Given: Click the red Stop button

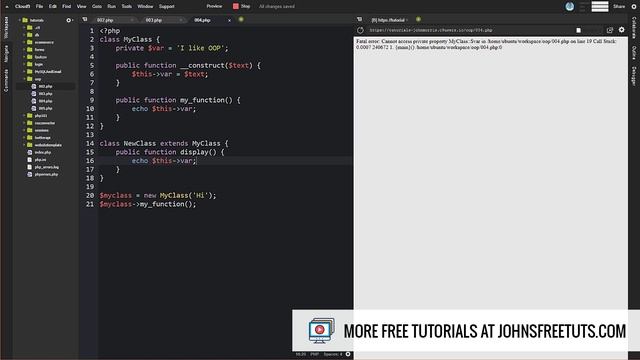Looking at the screenshot, I should tap(241, 6).
